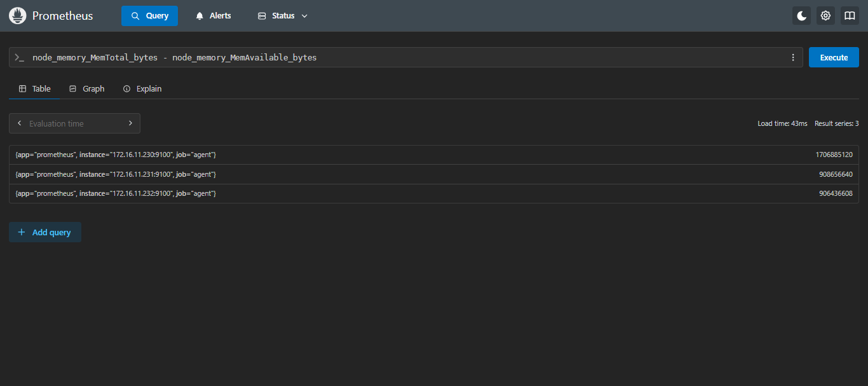Switch to the Graph tab
This screenshot has height=386, width=868.
tap(87, 88)
